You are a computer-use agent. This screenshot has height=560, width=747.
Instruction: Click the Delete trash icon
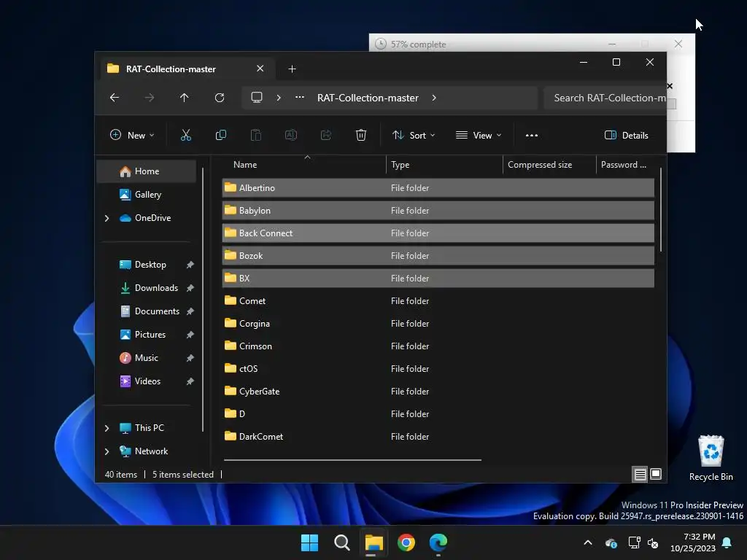point(361,135)
